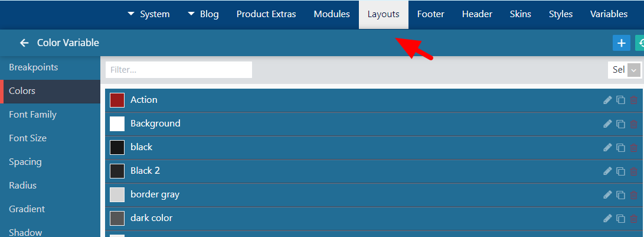Select Gradient in the sidebar
Viewport: 644px width, 237px height.
[50, 209]
